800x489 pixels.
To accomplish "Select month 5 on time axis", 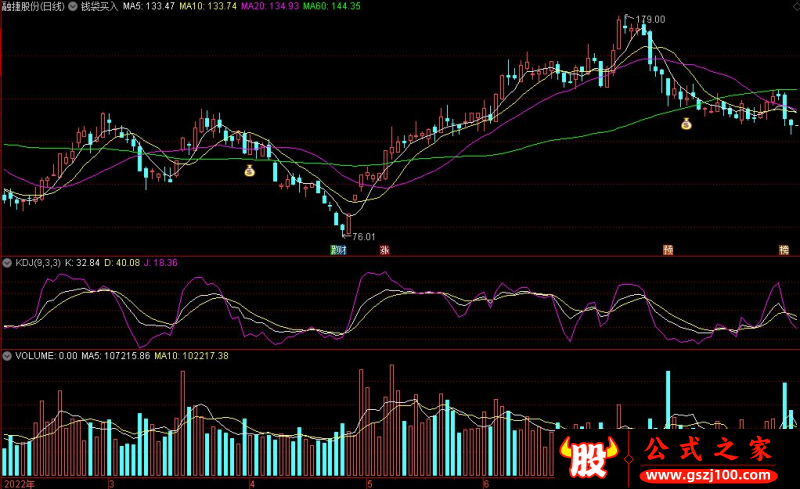I will pyautogui.click(x=369, y=483).
